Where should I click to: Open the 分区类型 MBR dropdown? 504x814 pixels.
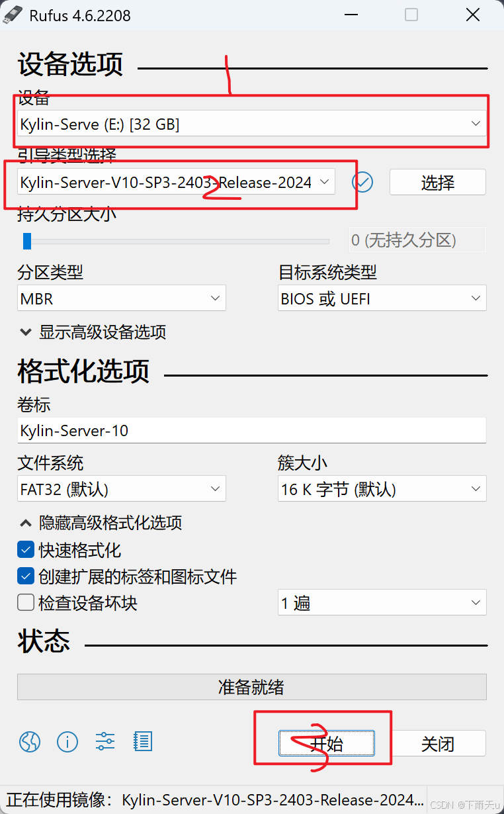click(122, 298)
